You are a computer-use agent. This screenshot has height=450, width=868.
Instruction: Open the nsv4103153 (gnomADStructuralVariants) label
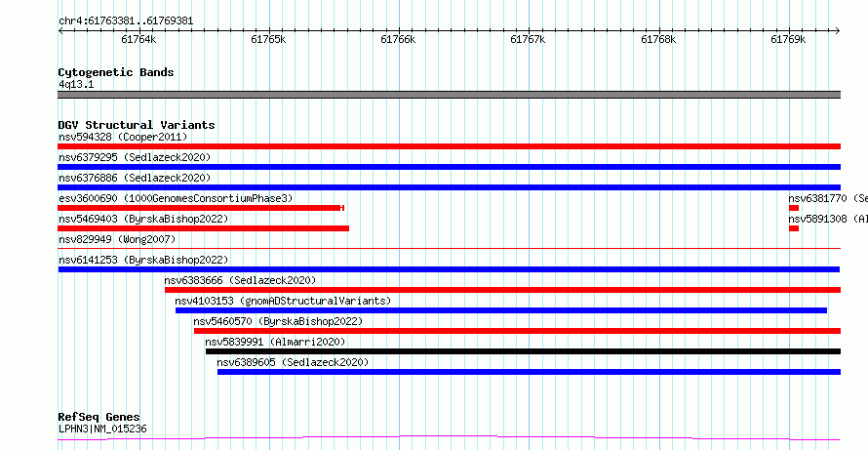tap(283, 301)
